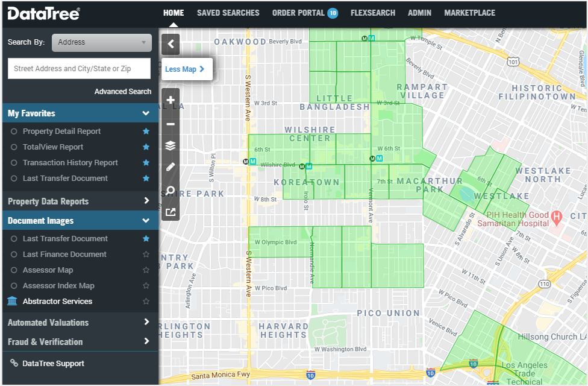The height and width of the screenshot is (386, 588).
Task: Click the Advanced Search link
Action: click(x=123, y=92)
